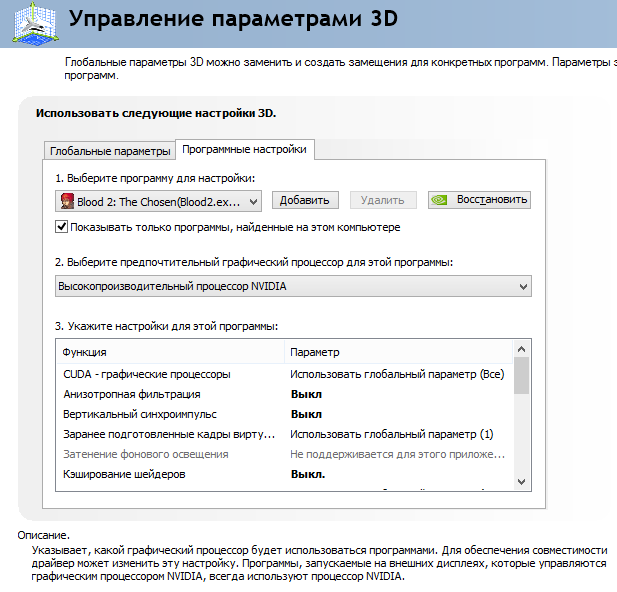This screenshot has height=592, width=617.
Task: Expand the preferred graphics processor dropdown
Action: click(x=293, y=286)
